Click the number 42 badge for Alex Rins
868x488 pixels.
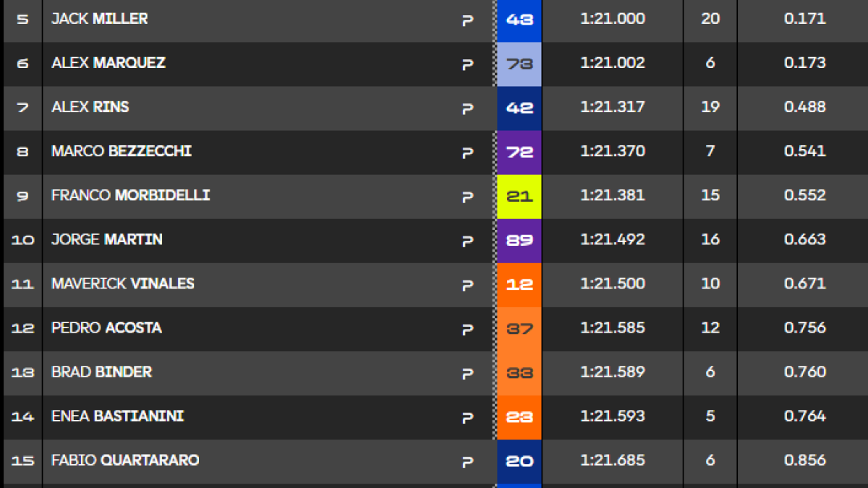(519, 108)
